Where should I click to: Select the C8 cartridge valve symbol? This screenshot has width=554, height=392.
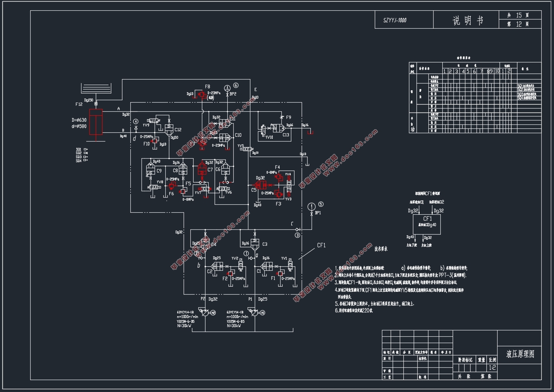point(183,169)
